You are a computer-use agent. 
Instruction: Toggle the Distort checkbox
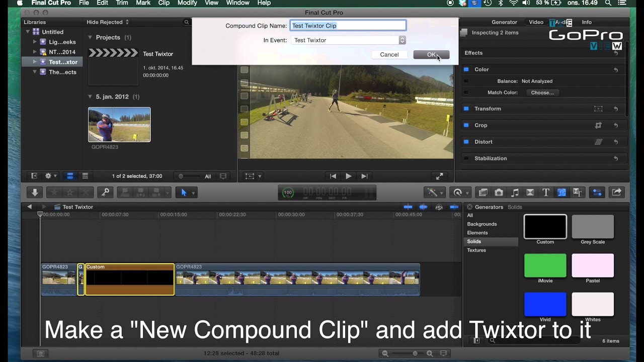(x=466, y=142)
